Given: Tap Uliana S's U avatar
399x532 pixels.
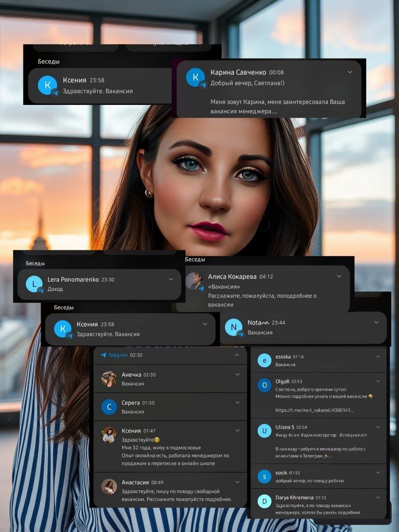Looking at the screenshot, I should (264, 431).
